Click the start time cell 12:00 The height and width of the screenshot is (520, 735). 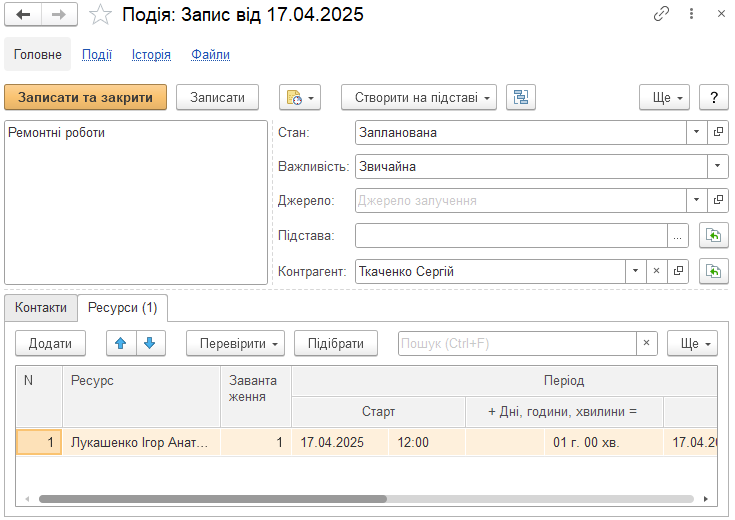click(x=427, y=442)
